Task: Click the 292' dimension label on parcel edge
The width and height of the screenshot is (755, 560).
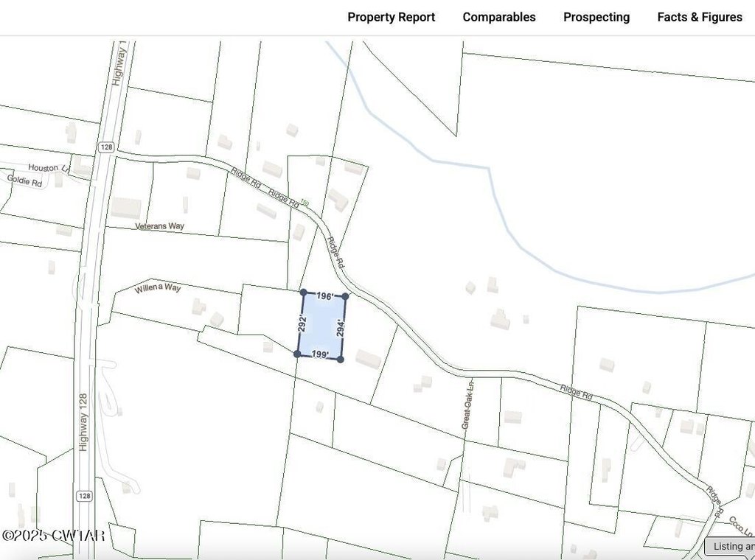Action: pyautogui.click(x=302, y=323)
